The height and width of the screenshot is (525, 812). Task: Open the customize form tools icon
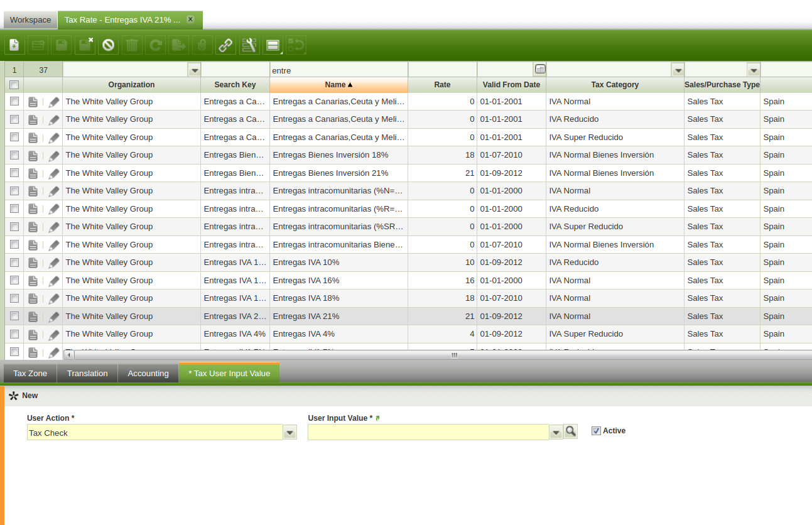[249, 45]
